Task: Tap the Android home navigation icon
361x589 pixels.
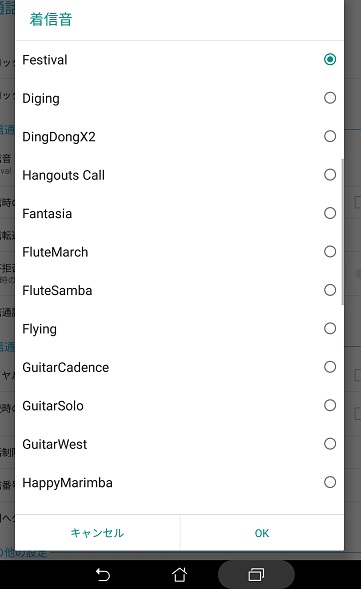Action: point(180,574)
